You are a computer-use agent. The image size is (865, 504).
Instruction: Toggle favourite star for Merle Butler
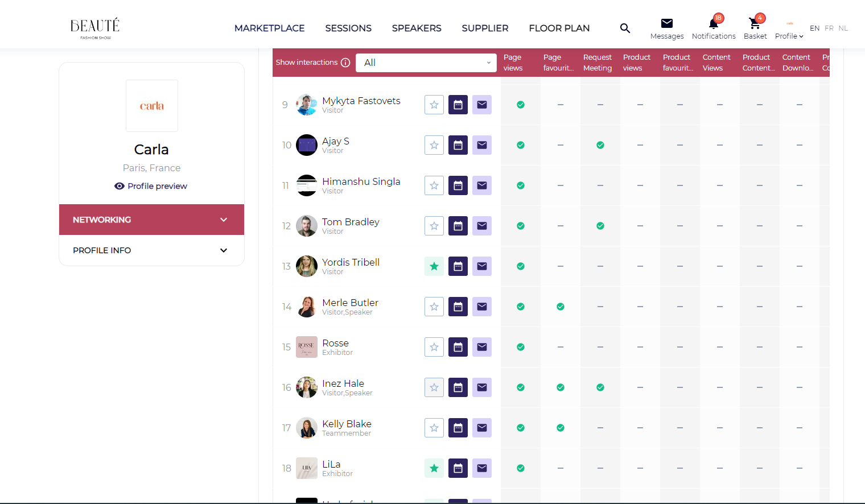434,307
